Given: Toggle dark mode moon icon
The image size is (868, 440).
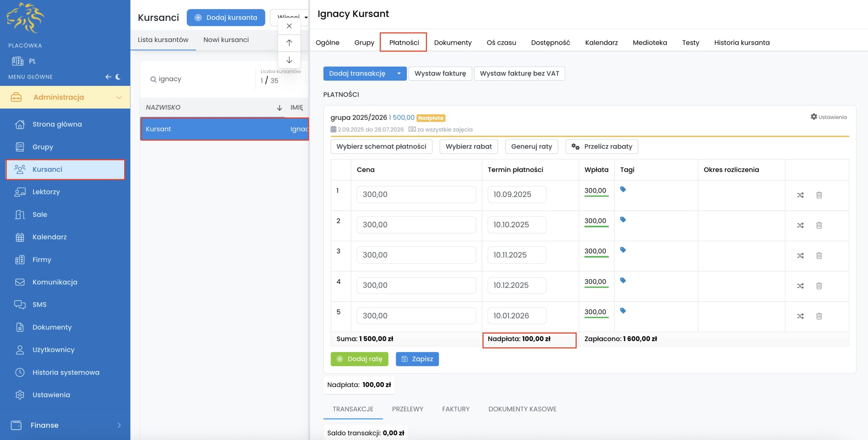Looking at the screenshot, I should pos(118,77).
